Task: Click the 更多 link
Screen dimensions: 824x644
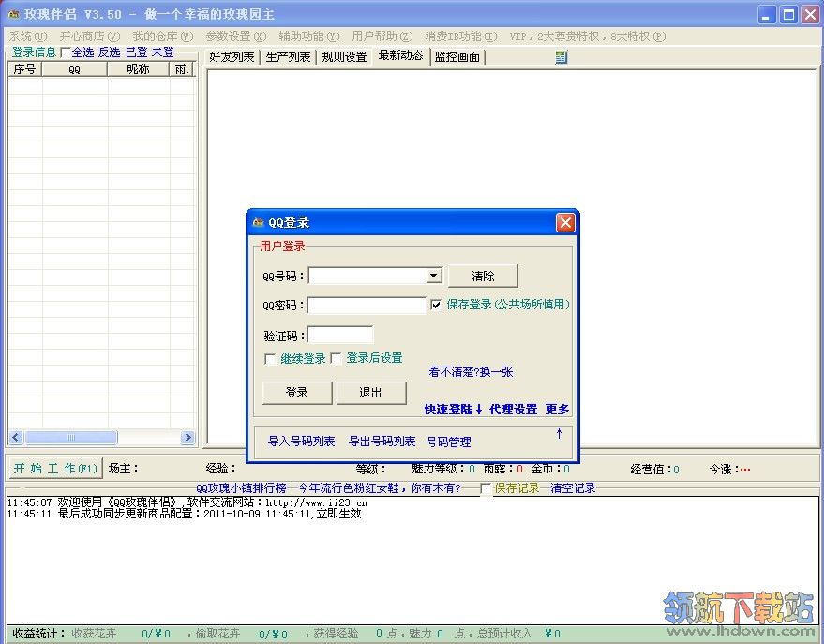Action: (557, 410)
